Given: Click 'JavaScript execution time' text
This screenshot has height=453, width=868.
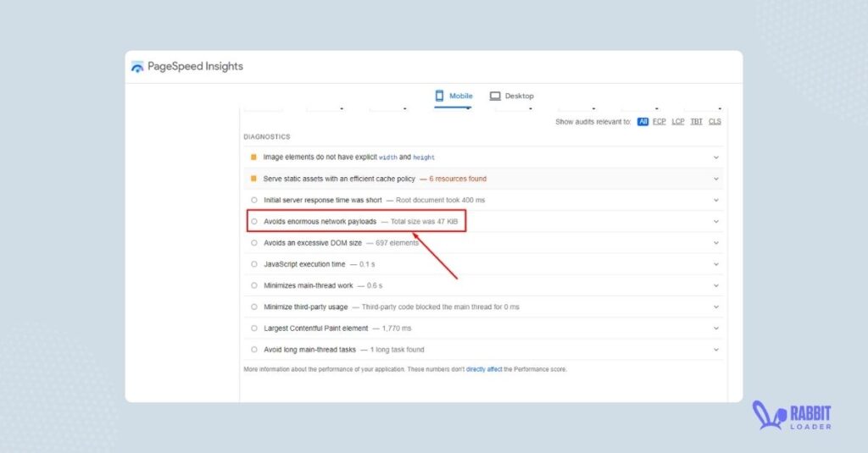Looking at the screenshot, I should click(304, 264).
